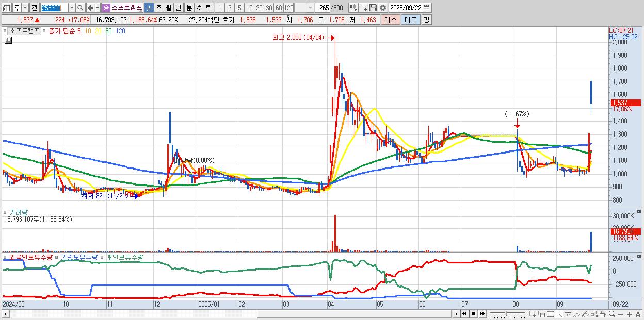Click the trend line drawing icon in bottom toolbar
644x320 pixels.
click(x=585, y=314)
